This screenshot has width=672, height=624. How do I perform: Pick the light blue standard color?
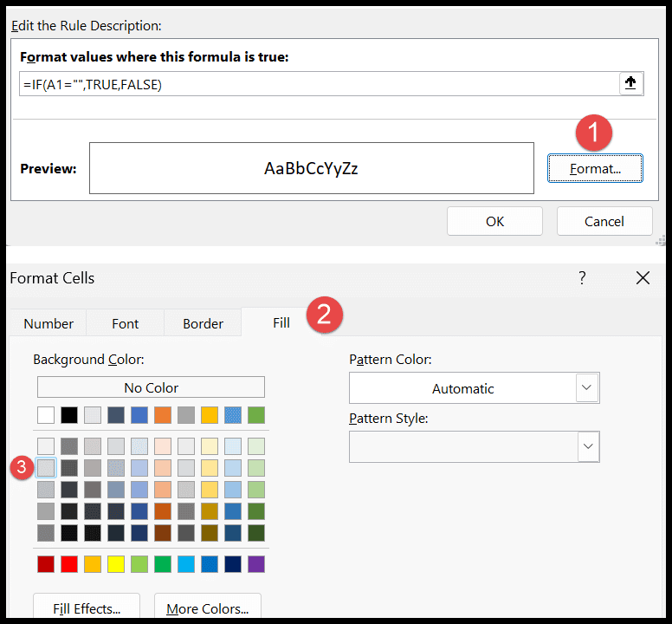click(186, 564)
